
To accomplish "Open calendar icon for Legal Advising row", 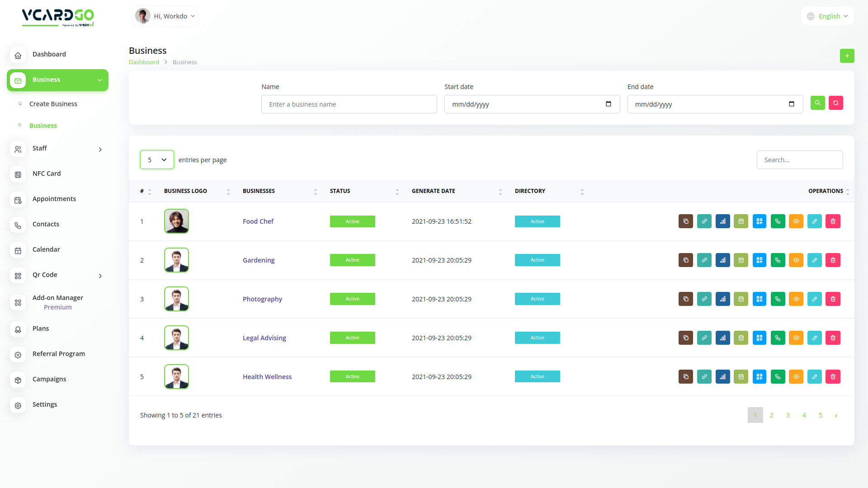I will point(741,338).
